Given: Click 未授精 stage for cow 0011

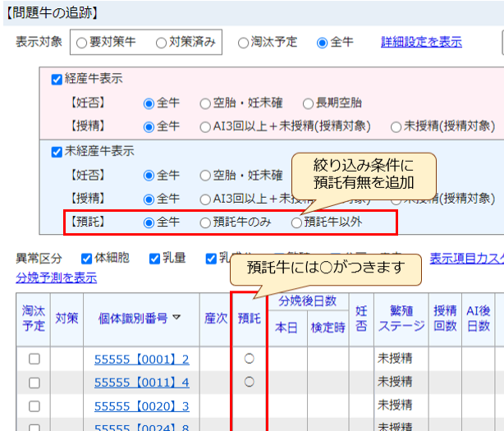Looking at the screenshot, I should pyautogui.click(x=395, y=382).
